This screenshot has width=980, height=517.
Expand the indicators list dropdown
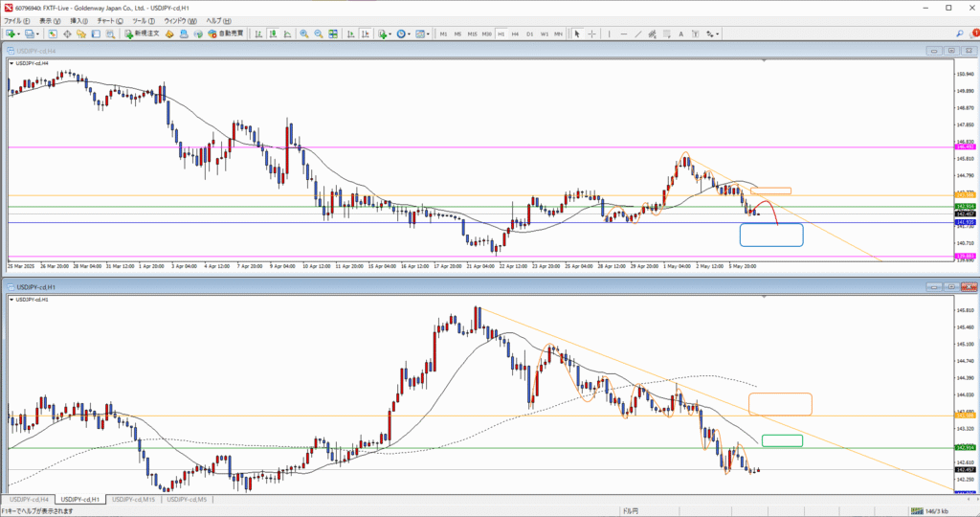[x=389, y=34]
